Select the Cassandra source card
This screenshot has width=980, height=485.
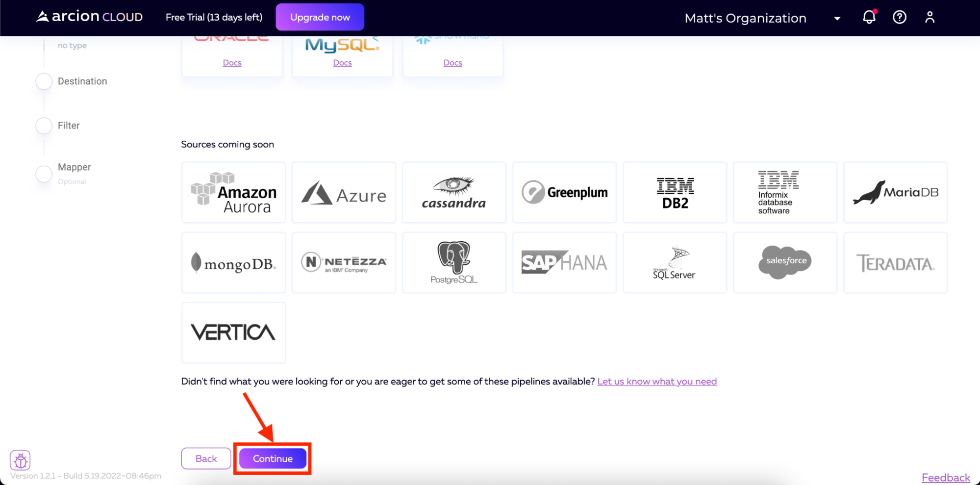[454, 192]
